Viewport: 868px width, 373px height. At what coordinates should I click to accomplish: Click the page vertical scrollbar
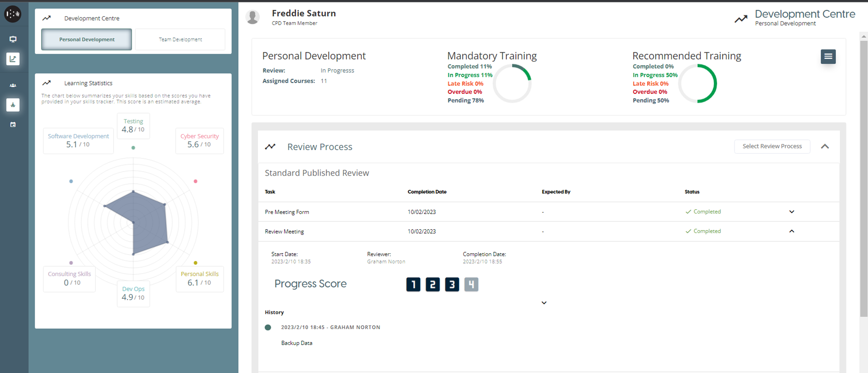click(863, 179)
